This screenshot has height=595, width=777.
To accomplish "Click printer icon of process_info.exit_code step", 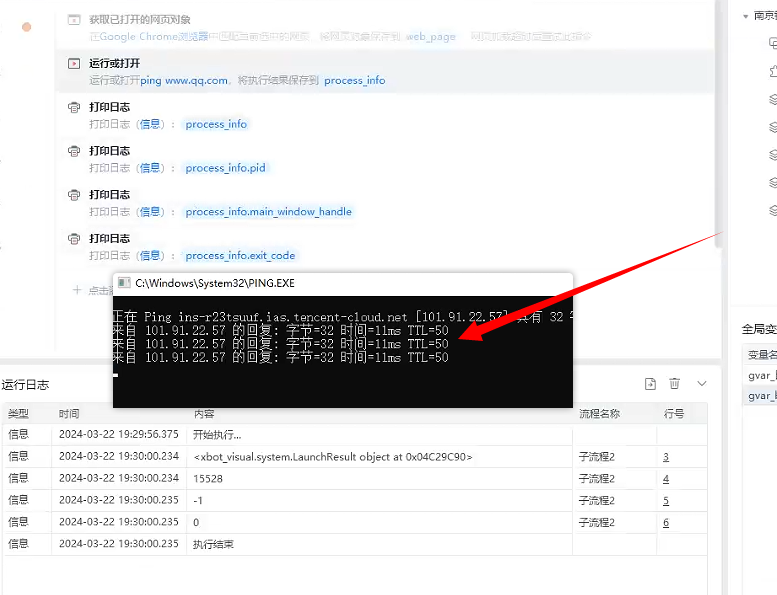I will click(73, 239).
